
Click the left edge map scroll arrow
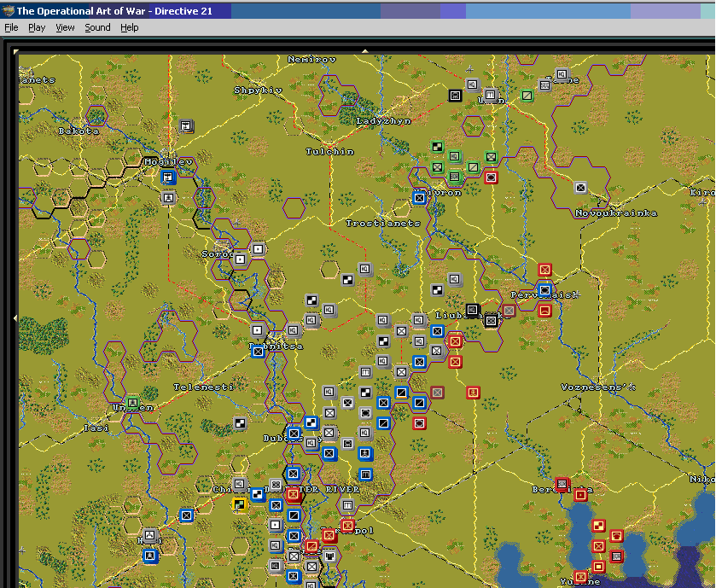coord(16,317)
